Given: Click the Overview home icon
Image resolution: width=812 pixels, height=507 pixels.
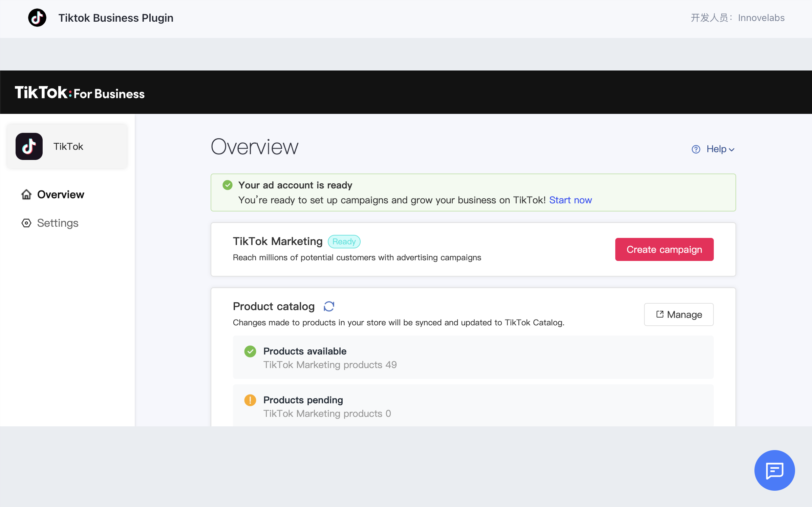Looking at the screenshot, I should coord(26,195).
